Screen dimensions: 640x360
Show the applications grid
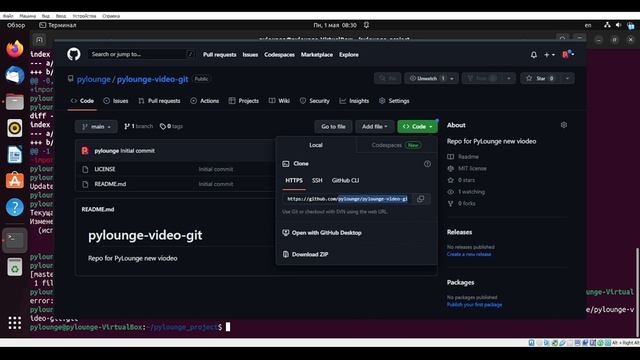(x=15, y=323)
